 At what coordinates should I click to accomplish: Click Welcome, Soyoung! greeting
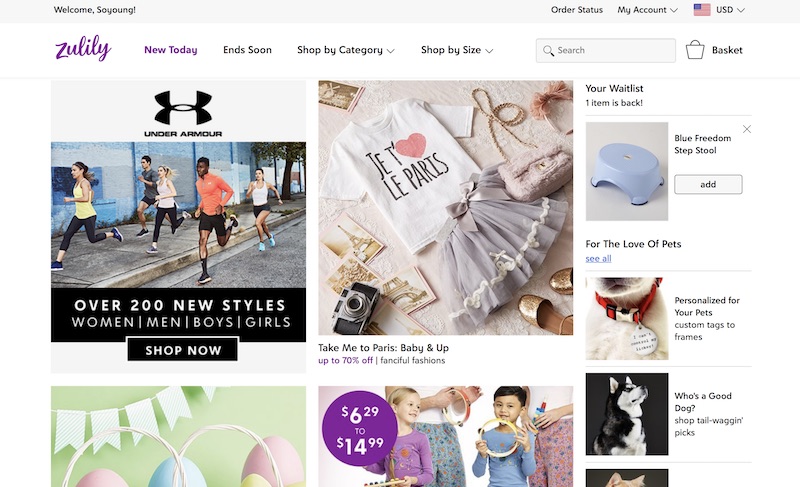(x=94, y=10)
